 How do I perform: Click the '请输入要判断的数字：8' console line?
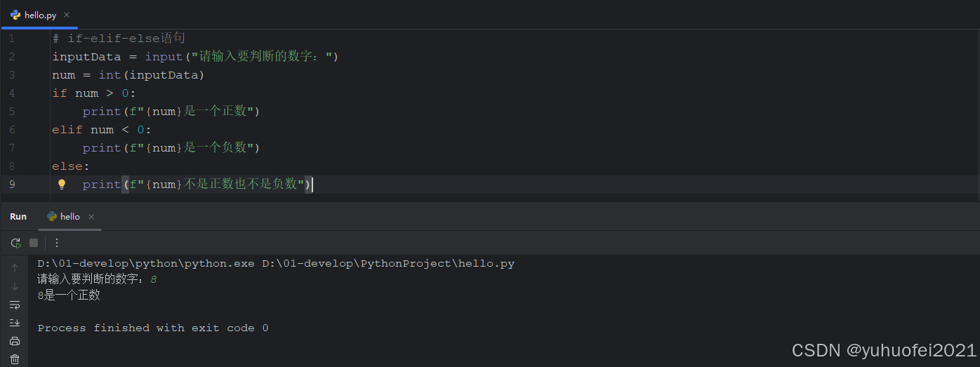pyautogui.click(x=97, y=279)
